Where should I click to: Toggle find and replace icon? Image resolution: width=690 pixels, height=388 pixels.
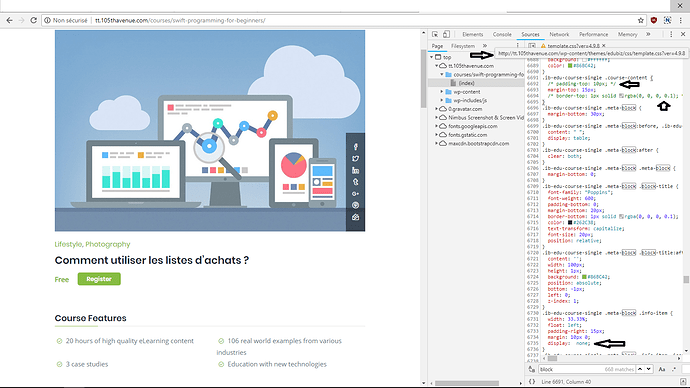point(532,370)
